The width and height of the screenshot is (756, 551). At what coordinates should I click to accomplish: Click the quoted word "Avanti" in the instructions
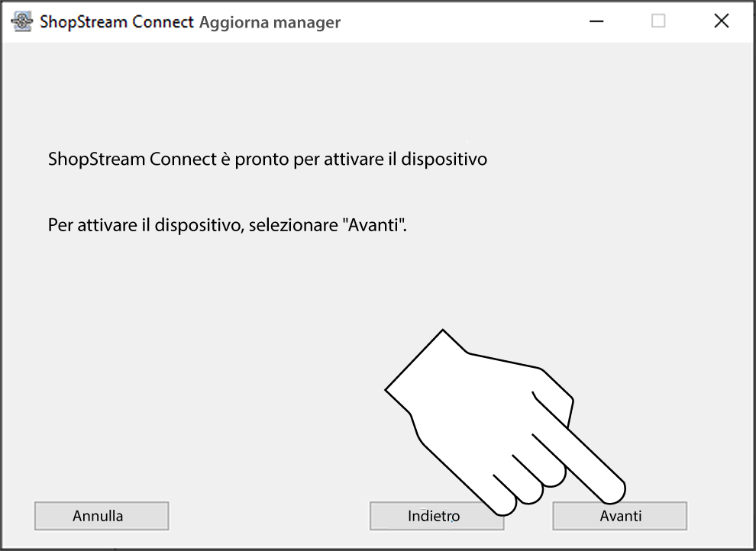coord(373,227)
